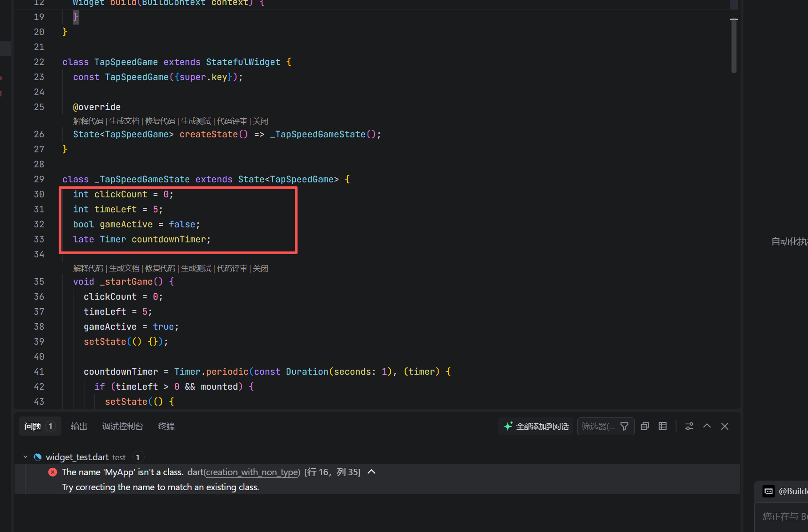Click 解释代码 above _startGame method
This screenshot has width=808, height=532.
88,268
